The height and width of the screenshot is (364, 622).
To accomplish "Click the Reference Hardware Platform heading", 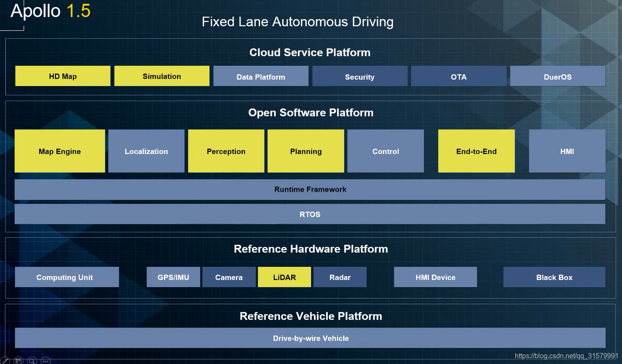I will click(x=311, y=249).
